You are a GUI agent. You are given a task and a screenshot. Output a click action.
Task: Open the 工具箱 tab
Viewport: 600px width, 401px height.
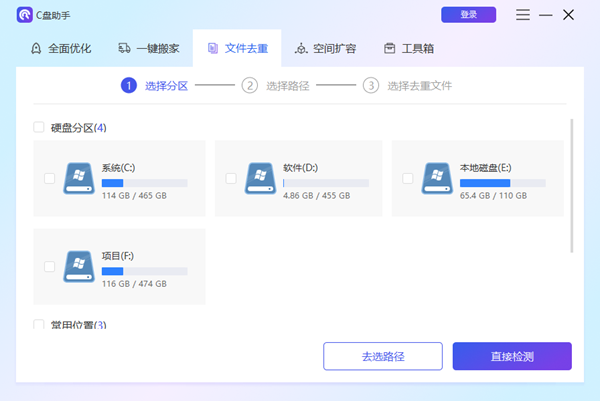[408, 48]
